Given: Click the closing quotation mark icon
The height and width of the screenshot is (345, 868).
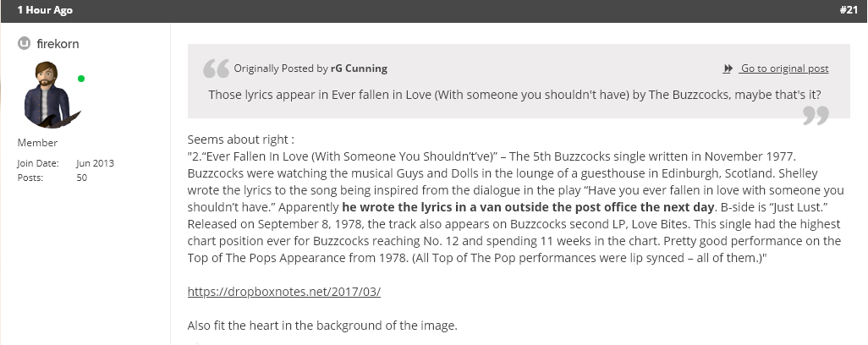Looking at the screenshot, I should click(816, 116).
